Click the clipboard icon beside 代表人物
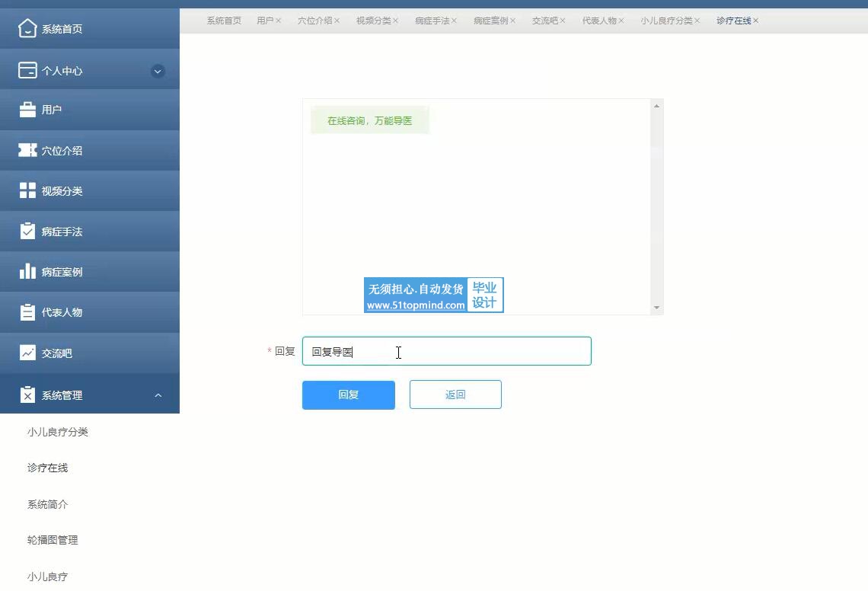Viewport: 868px width, 591px height. coord(27,311)
